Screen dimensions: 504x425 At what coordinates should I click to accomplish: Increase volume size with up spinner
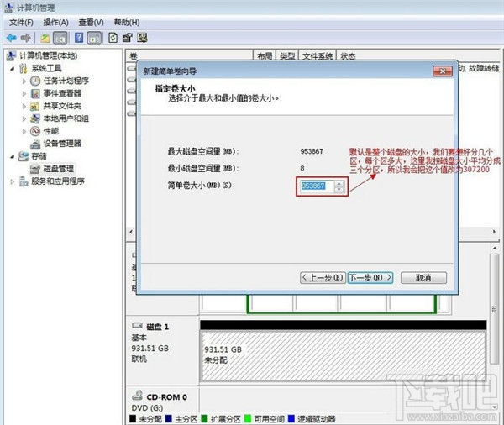click(x=339, y=184)
